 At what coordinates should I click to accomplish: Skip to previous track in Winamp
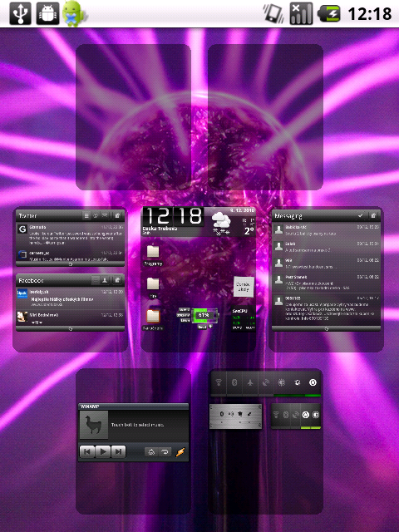[x=87, y=451]
